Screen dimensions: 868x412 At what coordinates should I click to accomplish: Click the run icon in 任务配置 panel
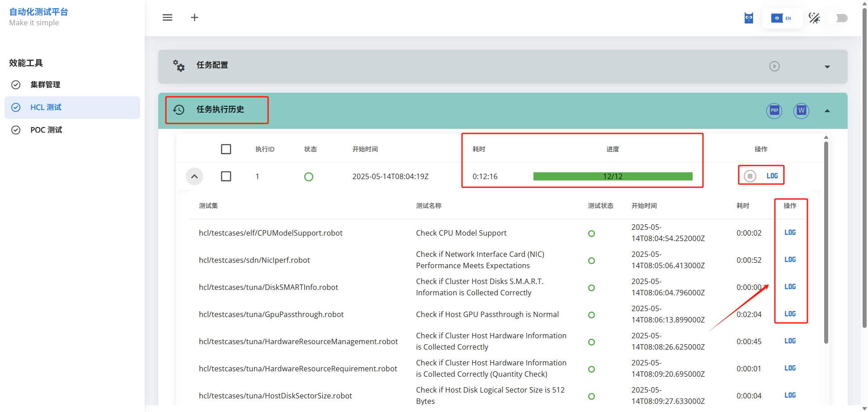click(774, 66)
